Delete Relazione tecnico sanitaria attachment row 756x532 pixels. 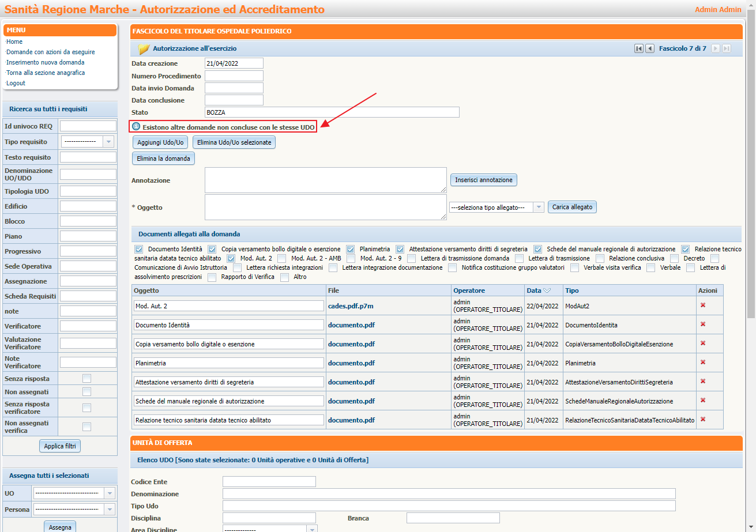pyautogui.click(x=703, y=419)
